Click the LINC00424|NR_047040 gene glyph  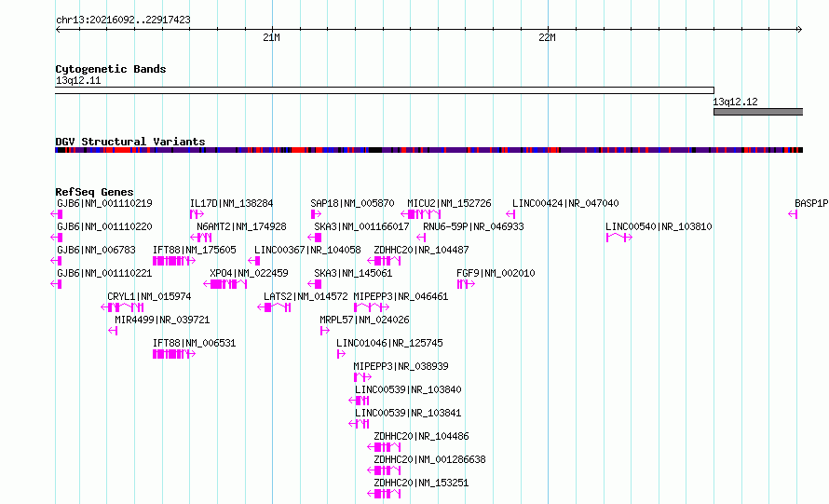[x=510, y=214]
